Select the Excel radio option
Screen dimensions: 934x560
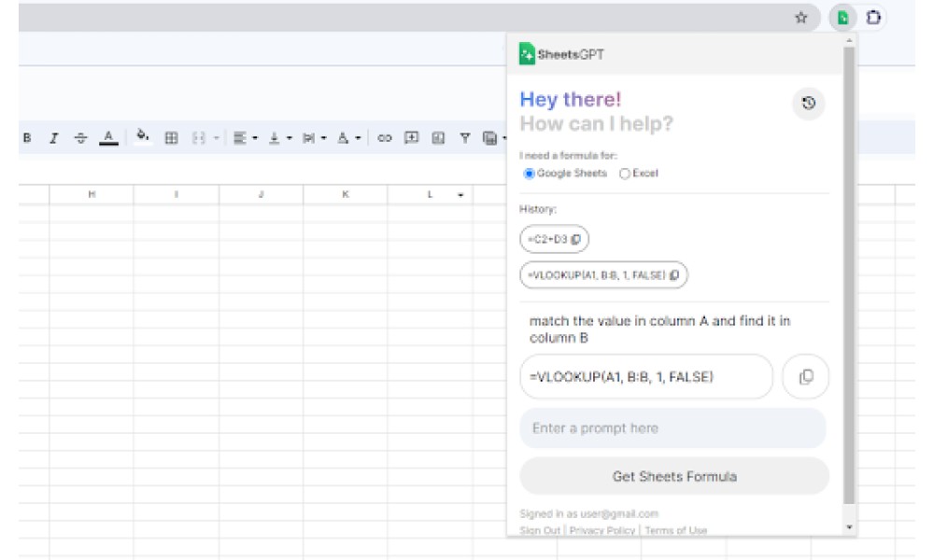pyautogui.click(x=624, y=174)
